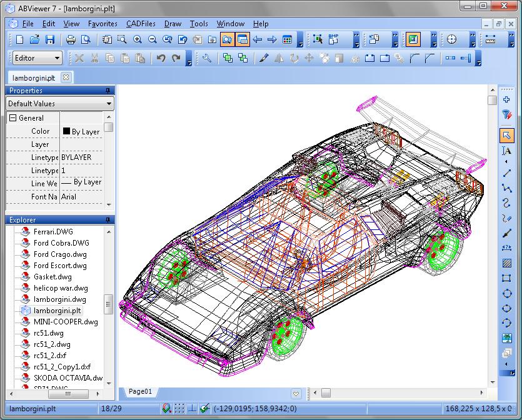Create a new file with the New icon
Screen dimensions: 522x420
pyautogui.click(x=19, y=39)
